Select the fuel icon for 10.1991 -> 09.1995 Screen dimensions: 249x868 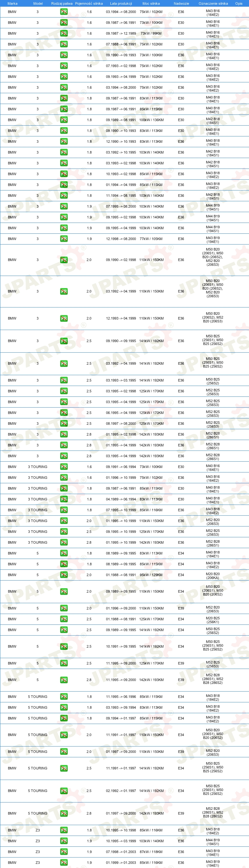64,646
